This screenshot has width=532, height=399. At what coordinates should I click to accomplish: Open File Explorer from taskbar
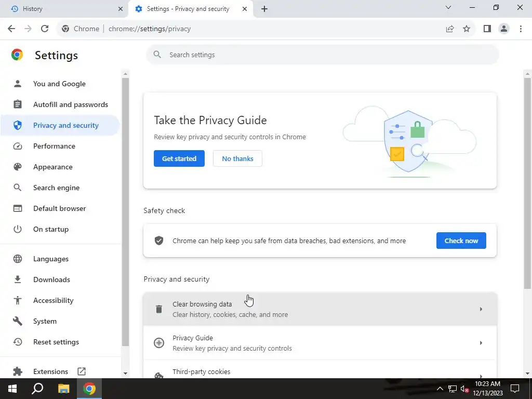click(63, 389)
